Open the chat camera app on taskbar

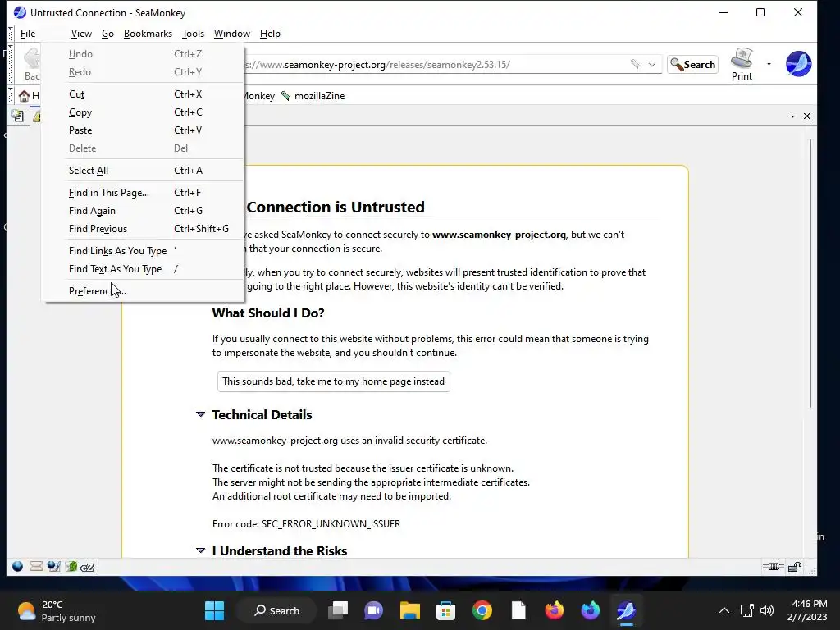point(374,610)
